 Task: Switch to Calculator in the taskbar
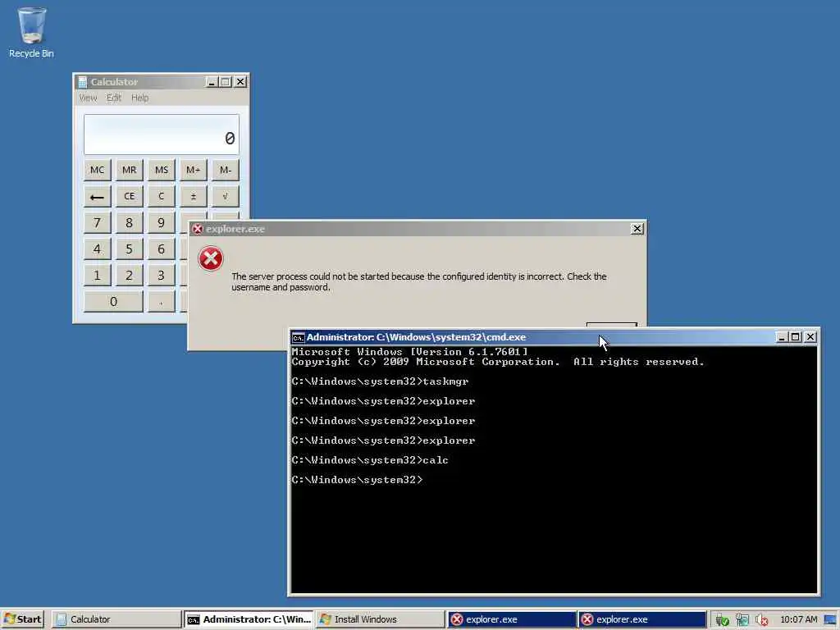coord(116,619)
